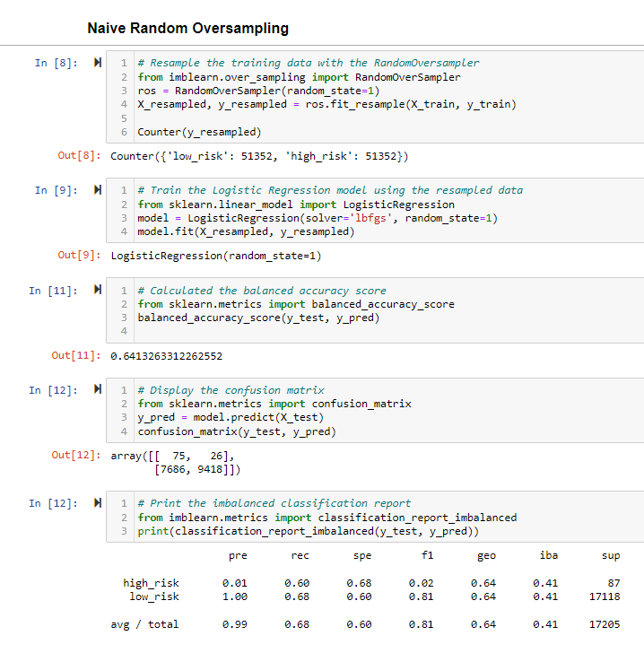Click the 'sup' column header in report

pyautogui.click(x=611, y=556)
